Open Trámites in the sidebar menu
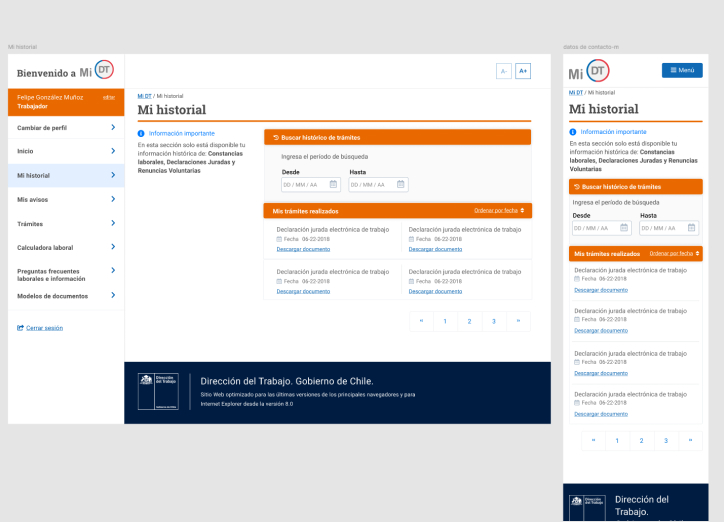 66,224
